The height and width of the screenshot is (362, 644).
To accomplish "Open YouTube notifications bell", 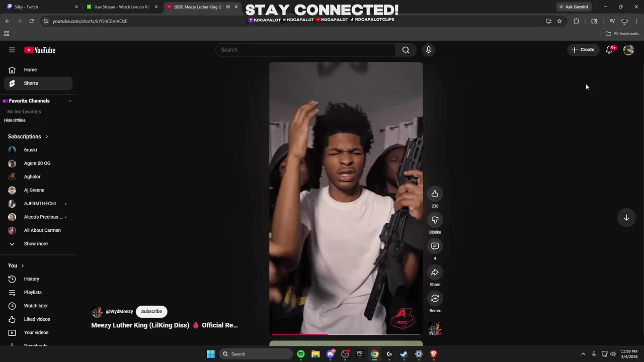I will tap(609, 50).
